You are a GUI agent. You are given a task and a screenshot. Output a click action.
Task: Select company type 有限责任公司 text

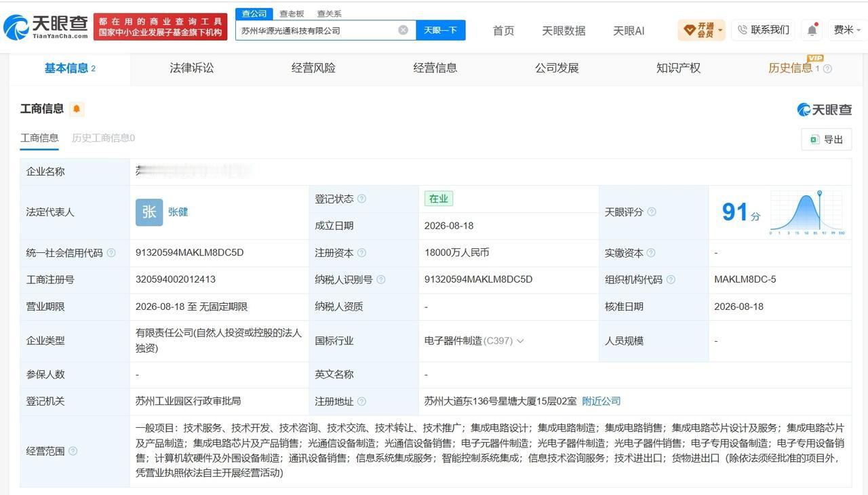click(x=218, y=340)
